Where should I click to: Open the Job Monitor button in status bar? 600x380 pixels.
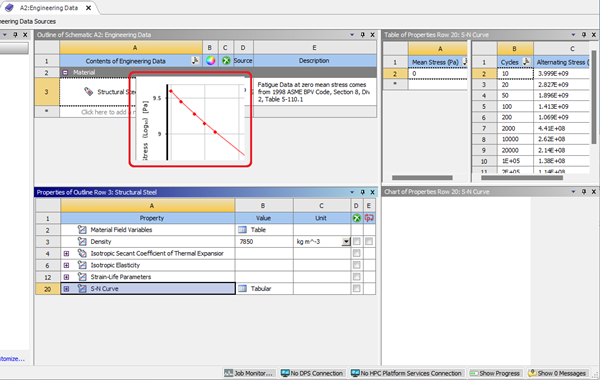pyautogui.click(x=249, y=373)
